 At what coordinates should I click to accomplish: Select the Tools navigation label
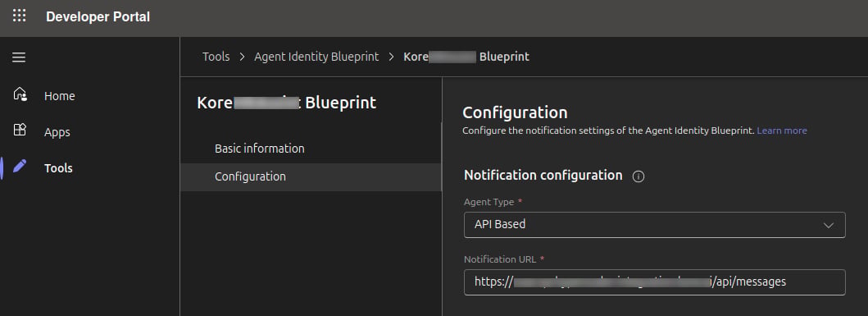pyautogui.click(x=58, y=168)
